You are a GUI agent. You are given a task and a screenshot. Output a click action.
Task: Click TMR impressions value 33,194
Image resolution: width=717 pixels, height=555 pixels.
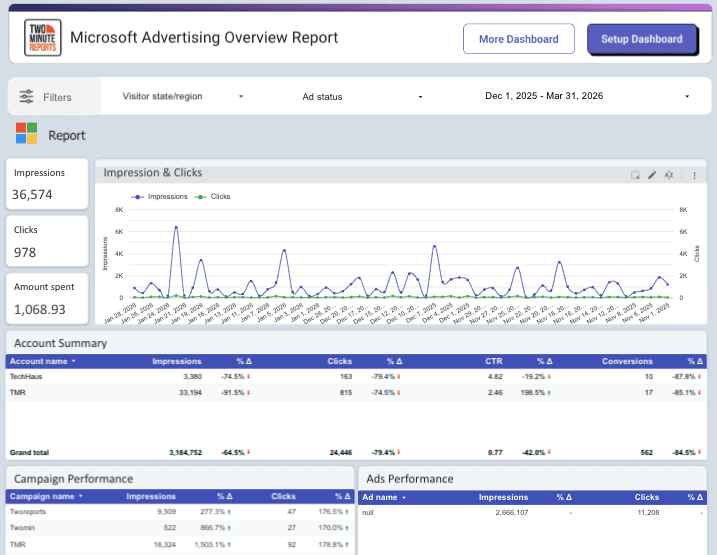coord(190,393)
